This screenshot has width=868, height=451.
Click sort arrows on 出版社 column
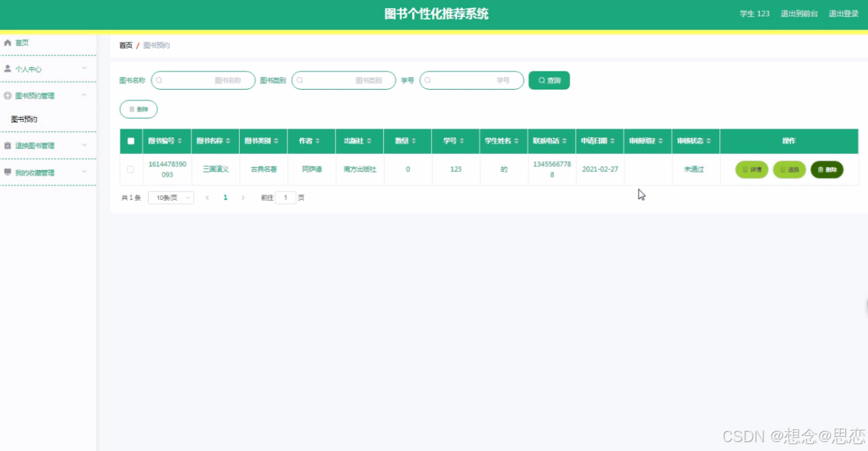(369, 141)
